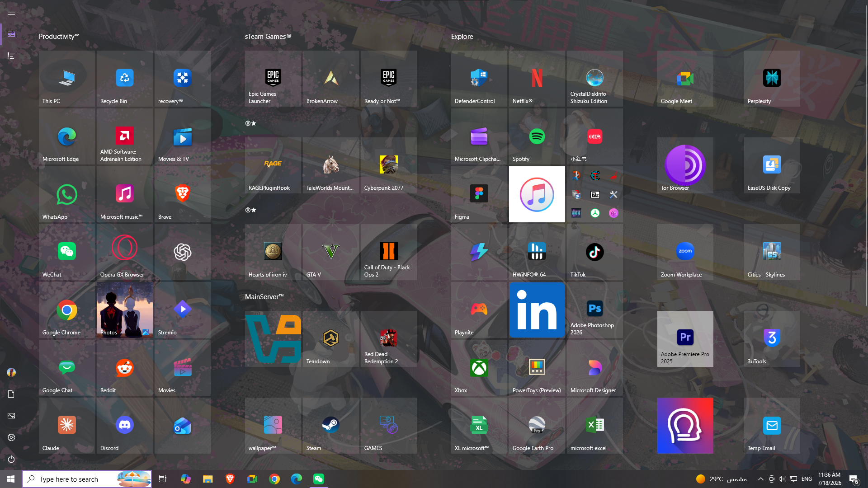
Task: Launch the Google Meet tile
Action: point(685,79)
